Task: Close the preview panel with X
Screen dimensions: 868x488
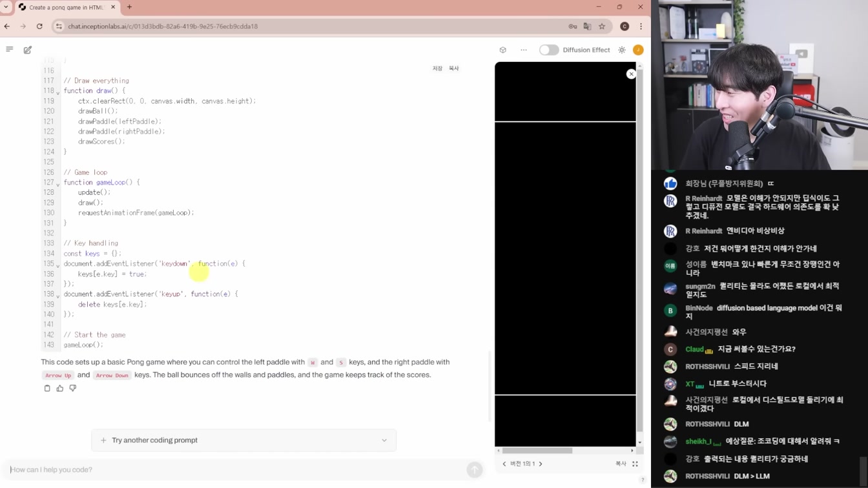Action: tap(631, 74)
